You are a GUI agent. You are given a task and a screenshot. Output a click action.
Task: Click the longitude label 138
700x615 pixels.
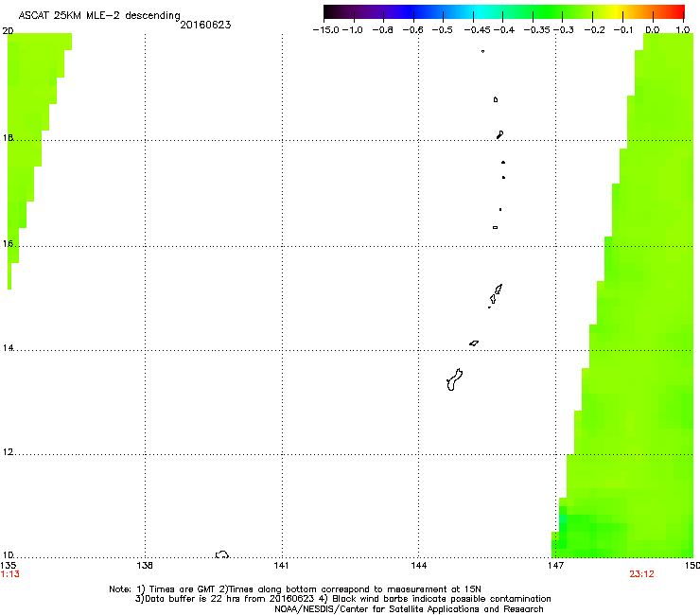145,566
